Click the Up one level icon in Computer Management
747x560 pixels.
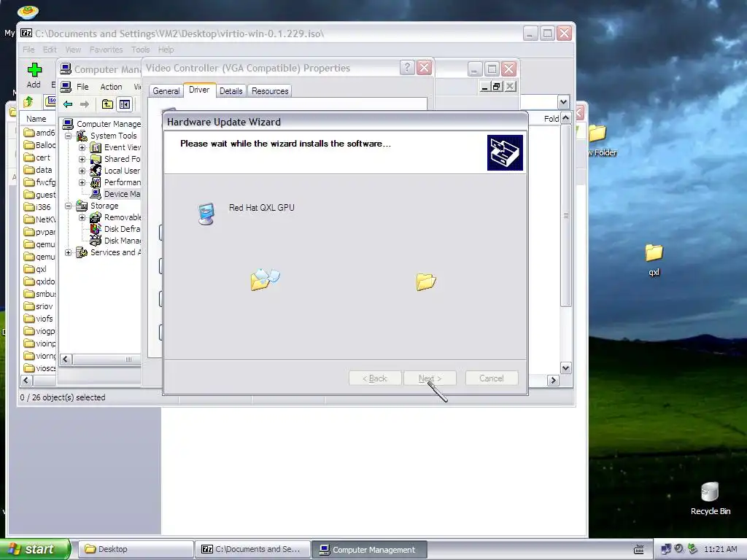108,104
